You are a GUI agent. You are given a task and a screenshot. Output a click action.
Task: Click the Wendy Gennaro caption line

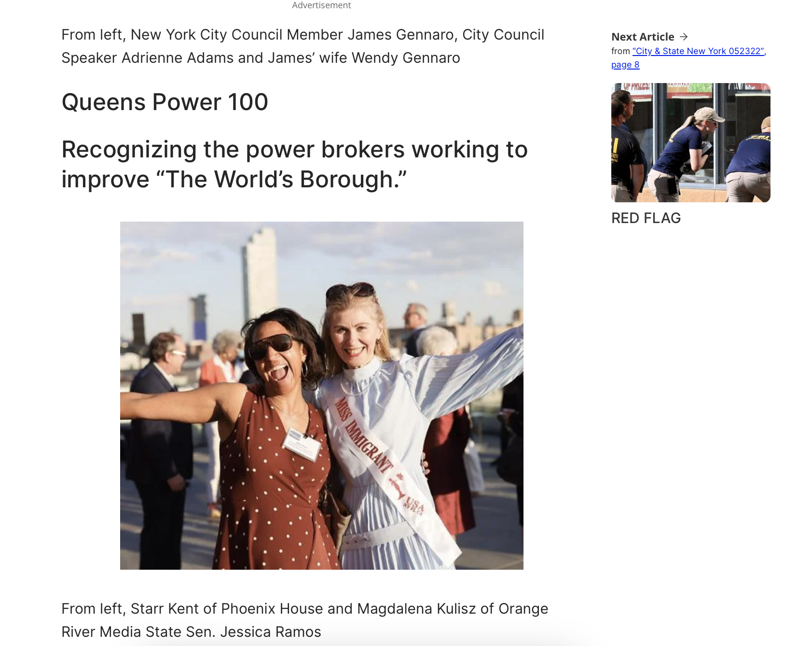(x=261, y=58)
